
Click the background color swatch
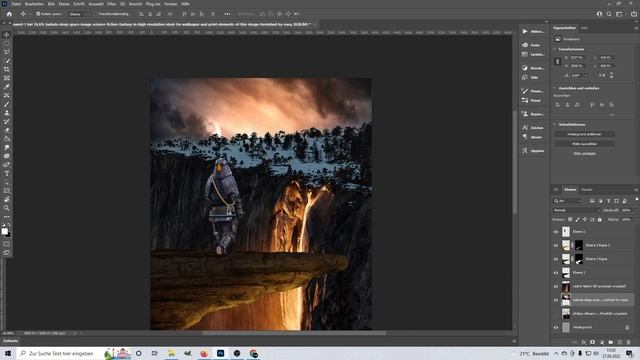(x=9, y=235)
